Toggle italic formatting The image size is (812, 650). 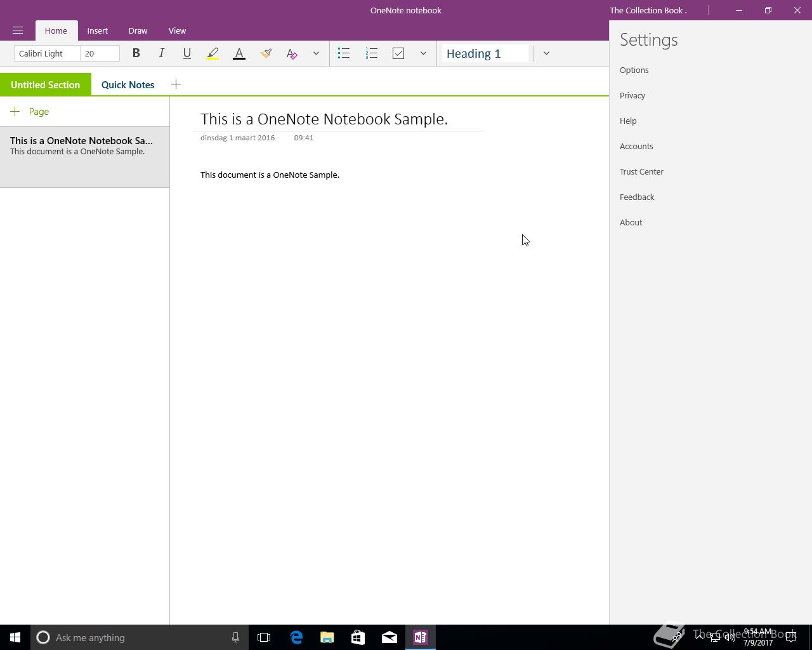coord(161,53)
